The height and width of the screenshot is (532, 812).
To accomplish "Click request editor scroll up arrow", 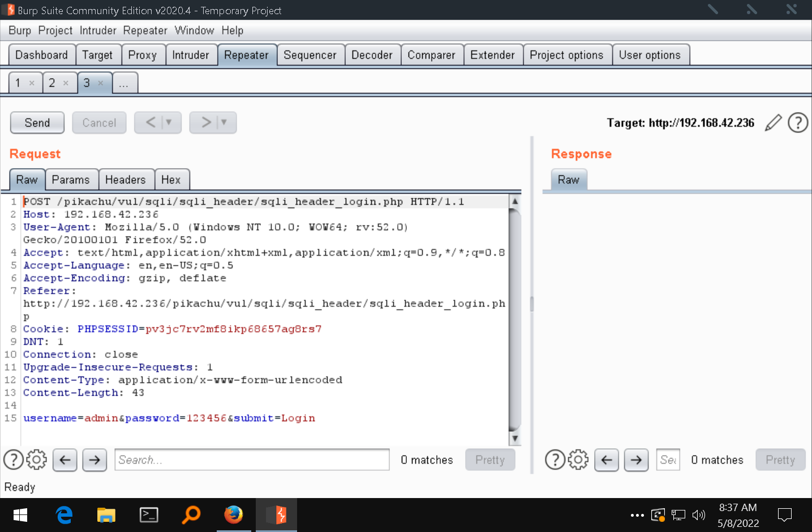I will click(515, 201).
